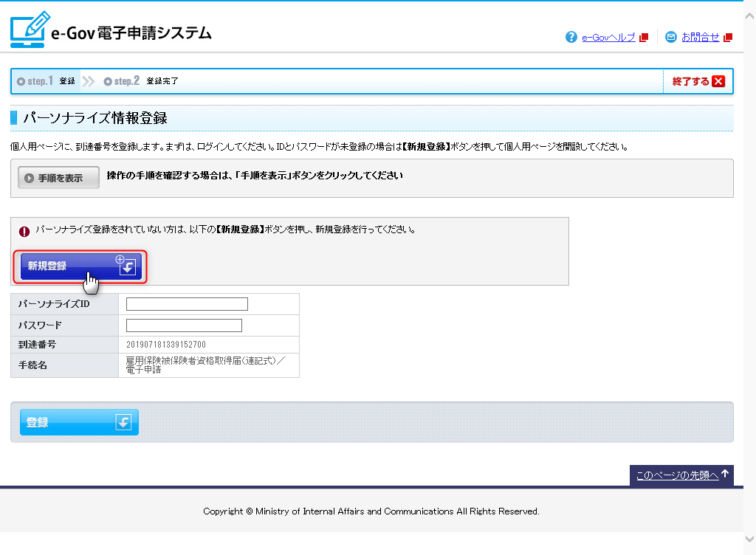Click the red exclamation alert icon
Viewport: 756px width, 555px height.
(24, 230)
